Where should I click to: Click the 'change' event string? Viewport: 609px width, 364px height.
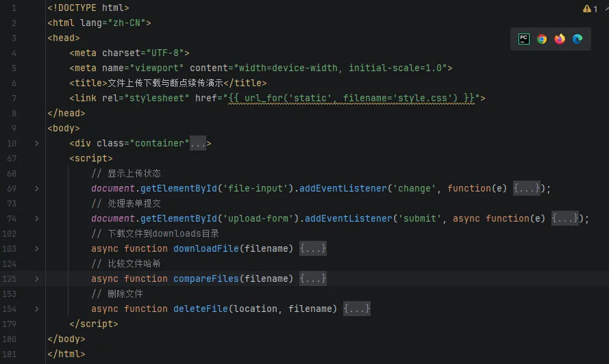414,189
